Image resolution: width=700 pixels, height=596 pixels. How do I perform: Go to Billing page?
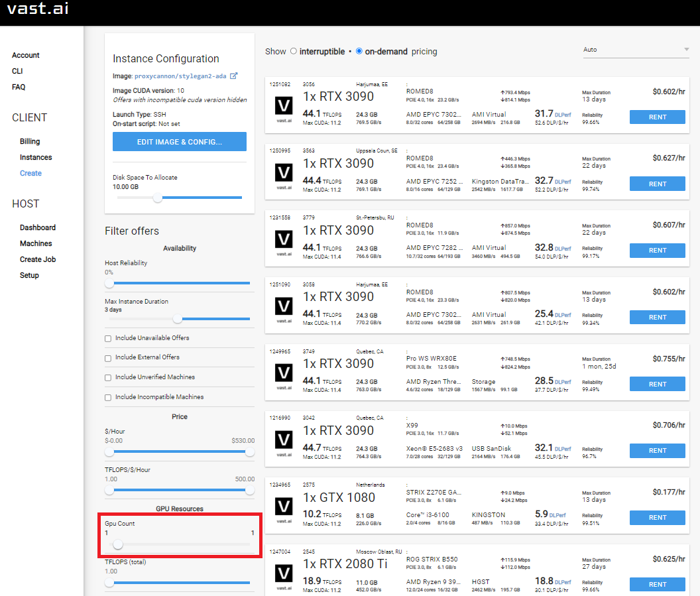[30, 141]
